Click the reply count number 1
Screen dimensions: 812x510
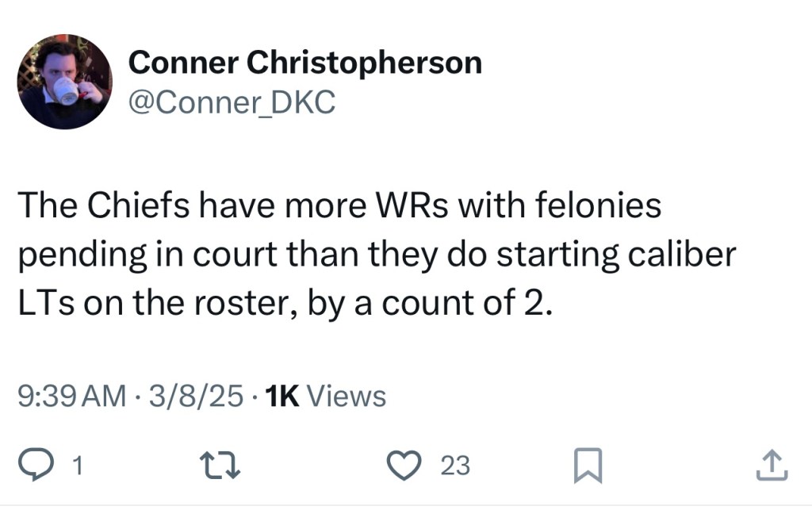[77, 466]
